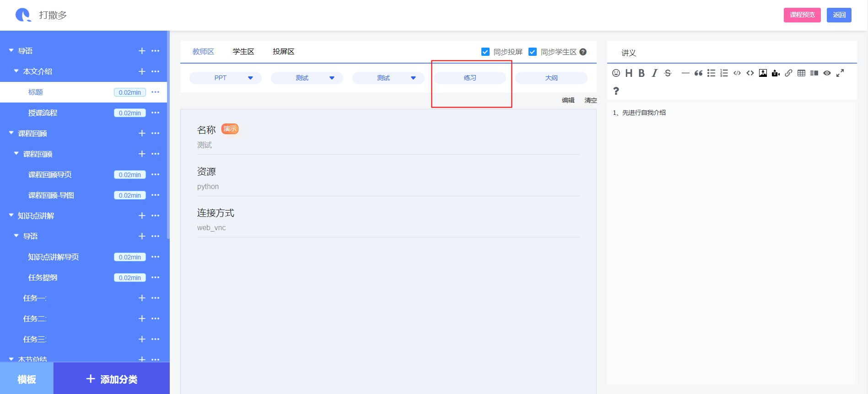The image size is (868, 394).
Task: Insert a block quote
Action: pos(698,73)
